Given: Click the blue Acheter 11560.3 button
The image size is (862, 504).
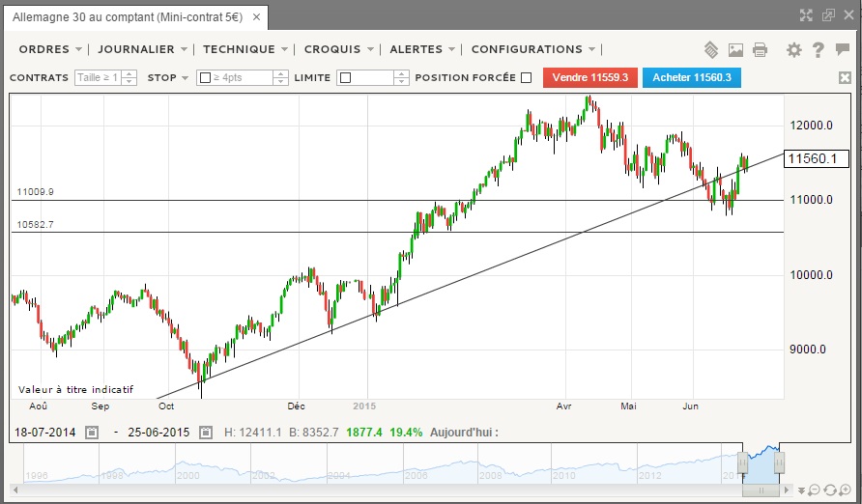Looking at the screenshot, I should (692, 78).
